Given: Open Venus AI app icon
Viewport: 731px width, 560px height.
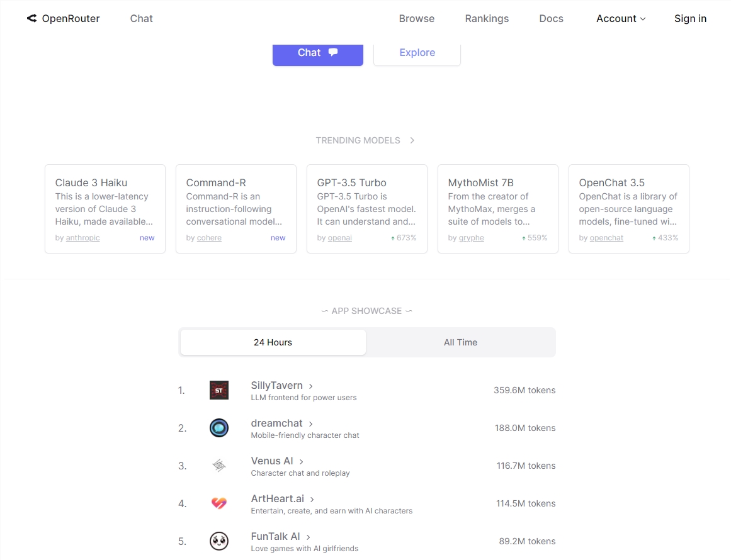Looking at the screenshot, I should point(219,466).
